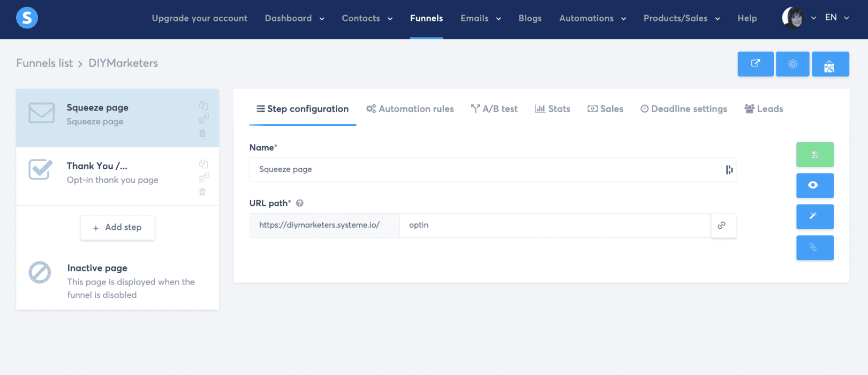The image size is (868, 375).
Task: Delete the Thank You step
Action: point(202,191)
